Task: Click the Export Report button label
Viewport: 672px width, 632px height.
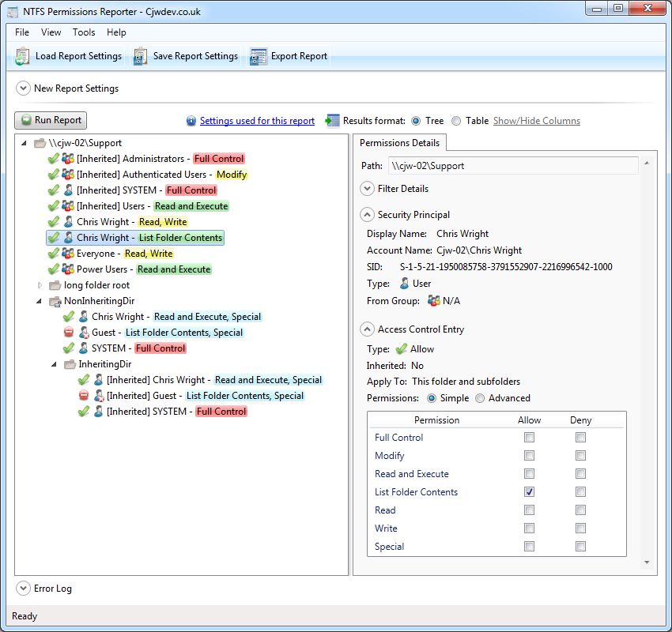Action: [299, 56]
